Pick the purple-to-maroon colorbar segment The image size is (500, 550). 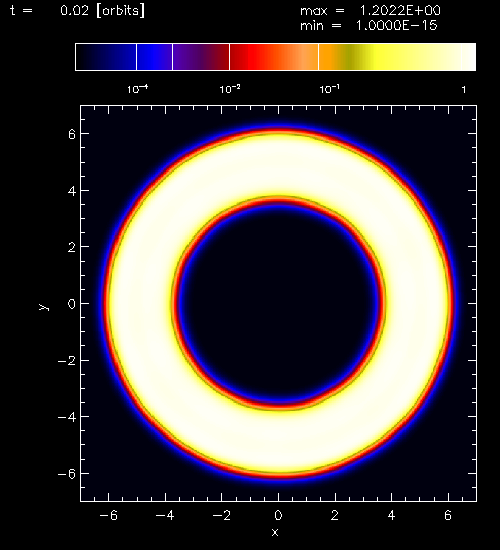point(201,57)
